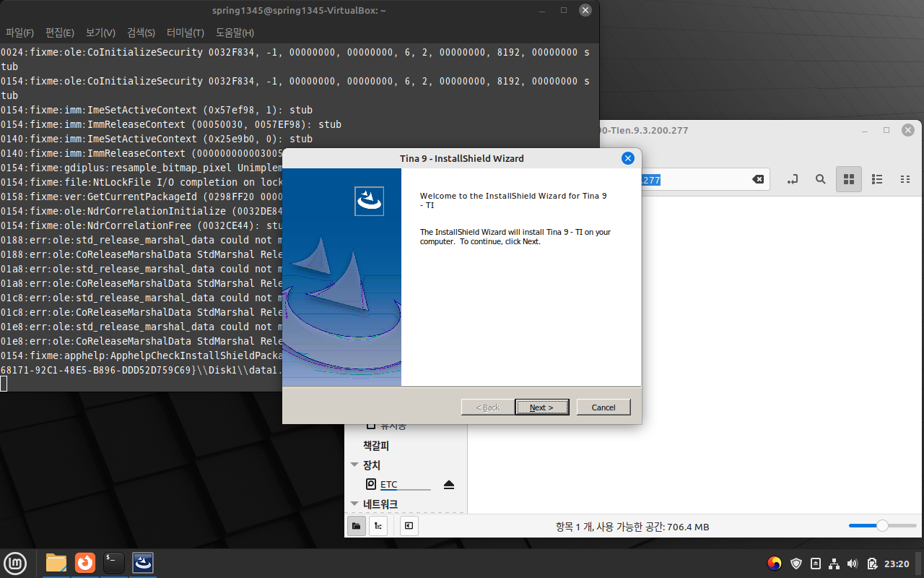Open the Korean input method tray icon
Image resolution: width=924 pixels, height=578 pixels.
(x=775, y=564)
